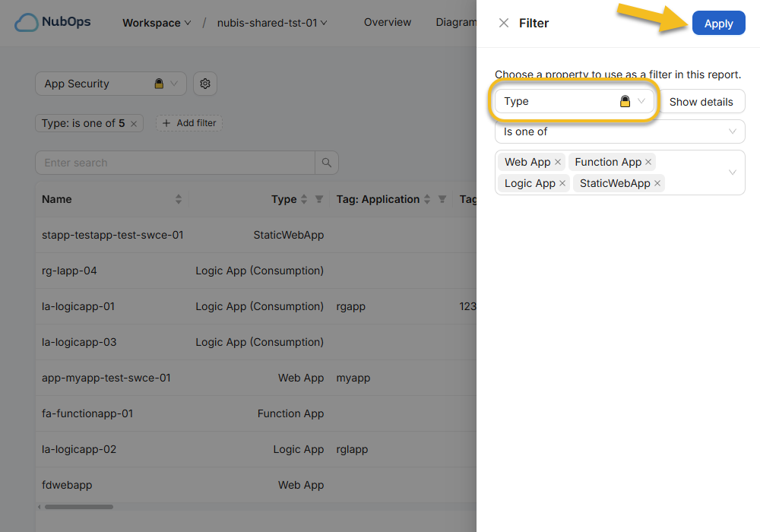
Task: Go to the Overview tab
Action: [x=388, y=22]
